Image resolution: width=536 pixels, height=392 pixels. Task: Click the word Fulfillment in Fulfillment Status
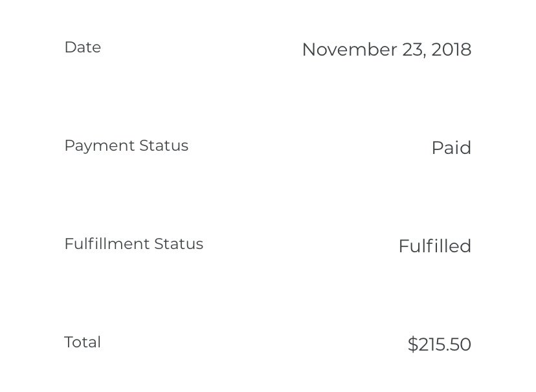click(107, 244)
